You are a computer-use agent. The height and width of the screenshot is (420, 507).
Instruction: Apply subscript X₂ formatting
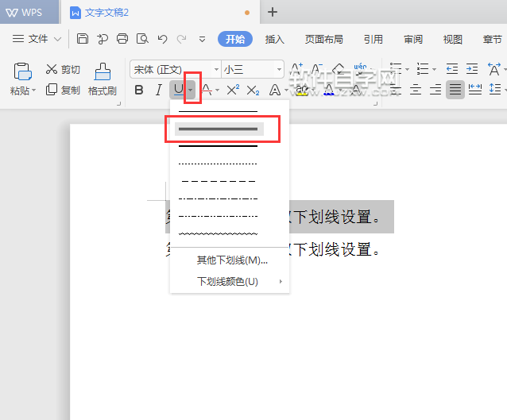tap(253, 91)
